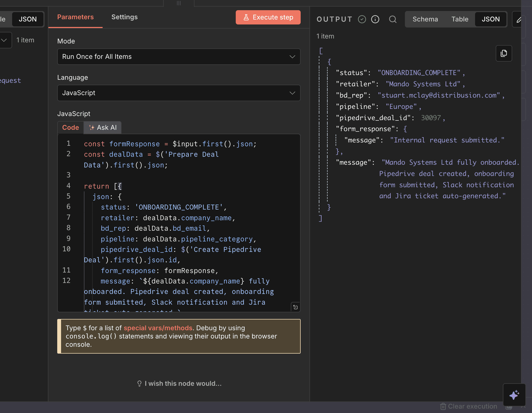Click the output success checkmark icon
The height and width of the screenshot is (413, 532).
pyautogui.click(x=362, y=19)
